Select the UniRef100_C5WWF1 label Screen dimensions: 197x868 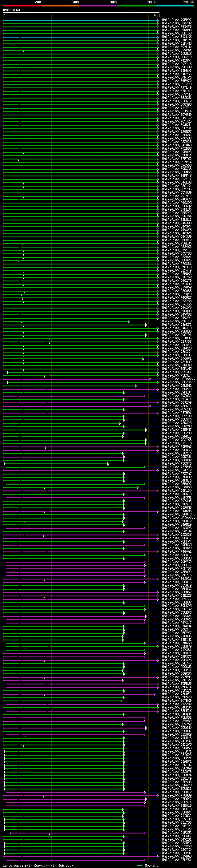coord(176,155)
